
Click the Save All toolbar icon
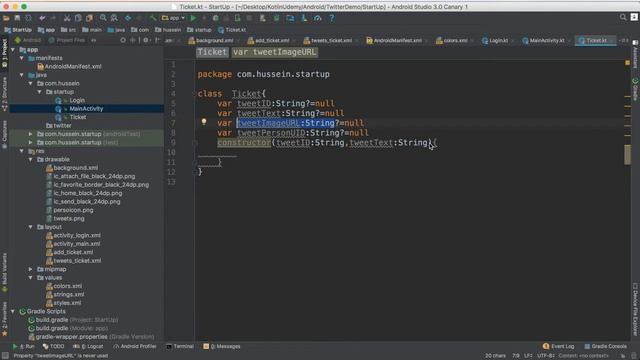17,18
